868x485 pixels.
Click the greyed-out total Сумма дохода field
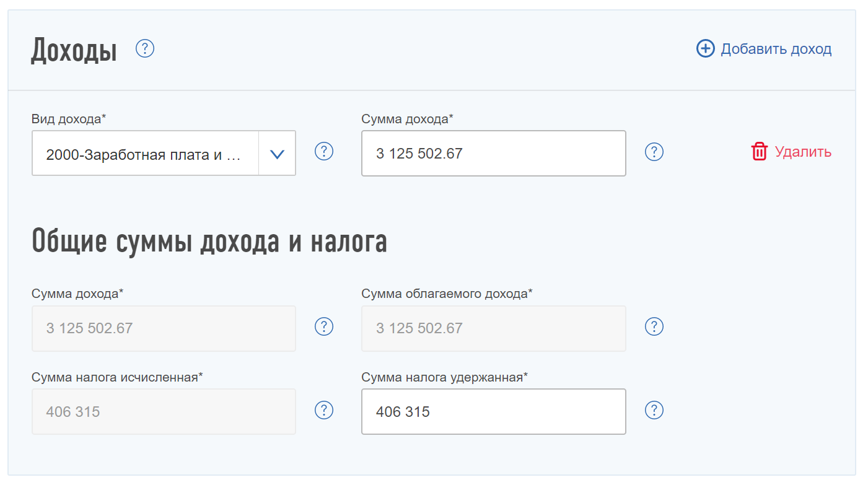click(164, 328)
